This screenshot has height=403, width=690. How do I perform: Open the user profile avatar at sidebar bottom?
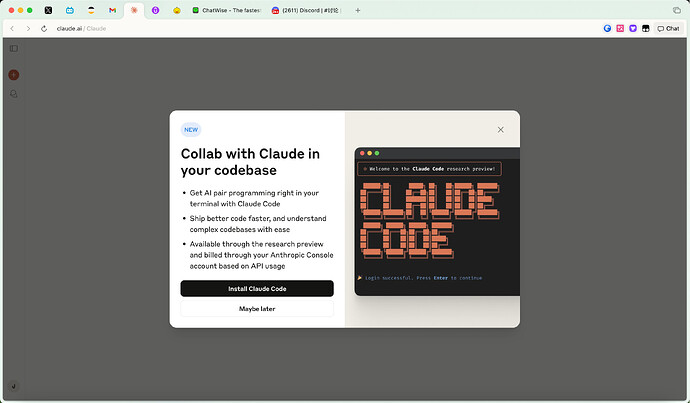click(14, 386)
